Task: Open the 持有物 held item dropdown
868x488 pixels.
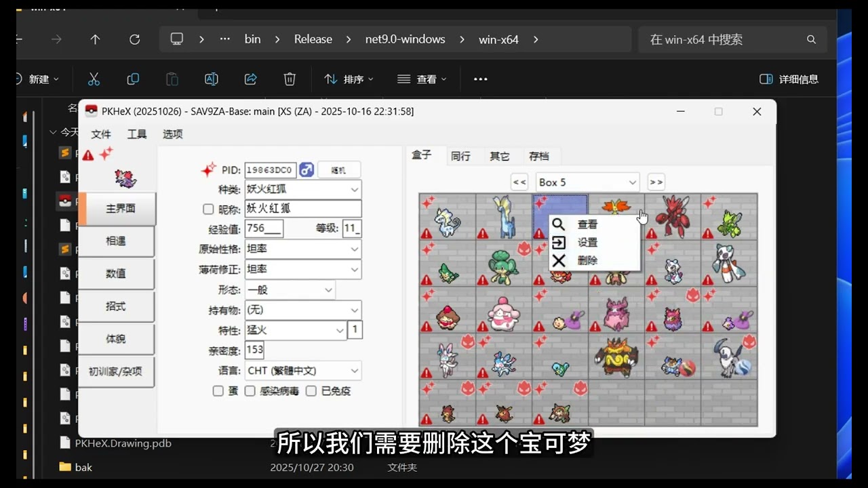Action: pyautogui.click(x=302, y=310)
